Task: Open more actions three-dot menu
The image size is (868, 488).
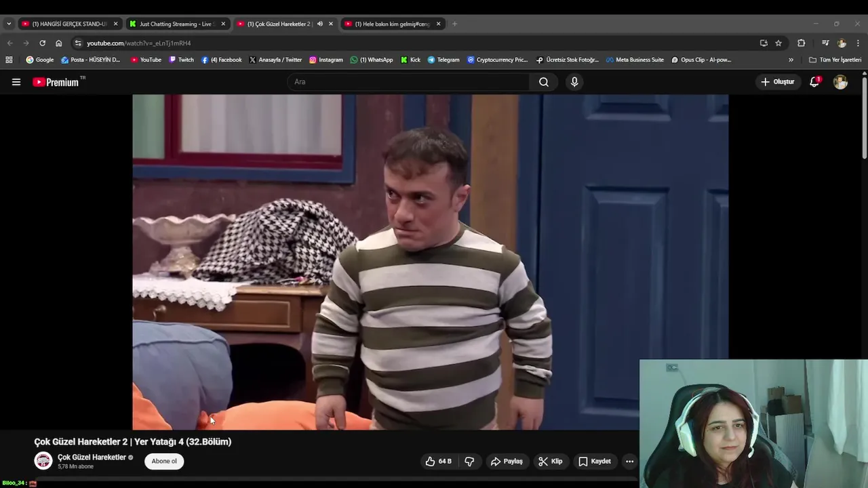Action: tap(629, 462)
